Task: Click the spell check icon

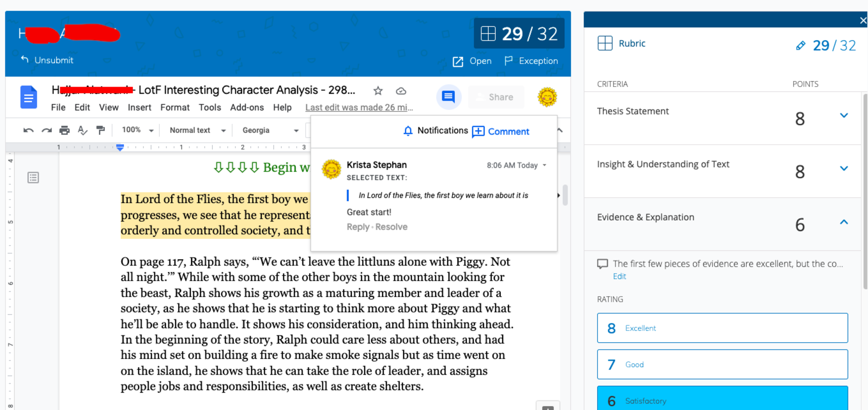Action: [x=82, y=130]
